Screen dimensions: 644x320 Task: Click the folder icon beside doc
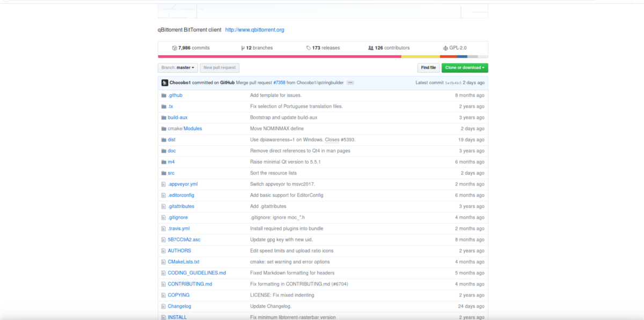pyautogui.click(x=164, y=151)
